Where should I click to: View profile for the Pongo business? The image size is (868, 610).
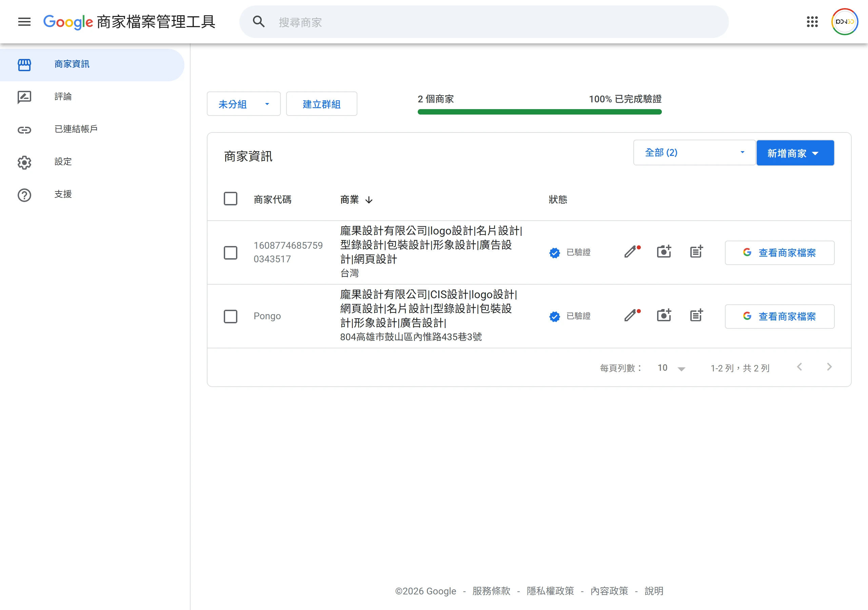[x=780, y=316]
